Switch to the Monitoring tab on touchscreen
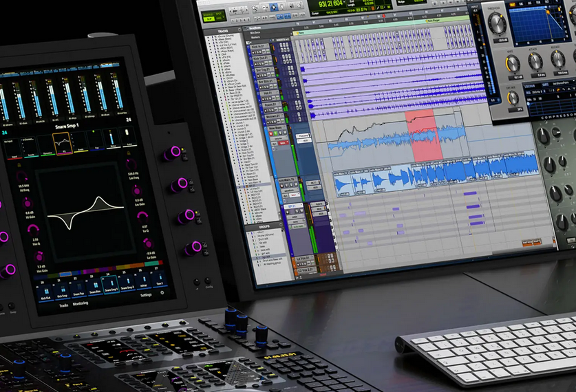576x392 pixels. point(80,303)
